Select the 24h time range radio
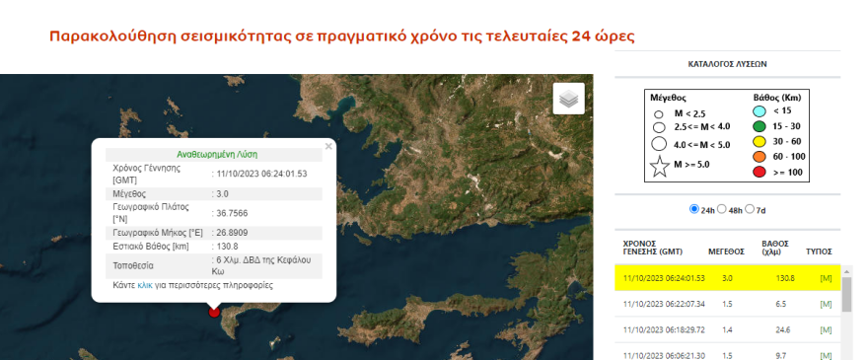Screen dimensions: 868x360 tap(694, 209)
